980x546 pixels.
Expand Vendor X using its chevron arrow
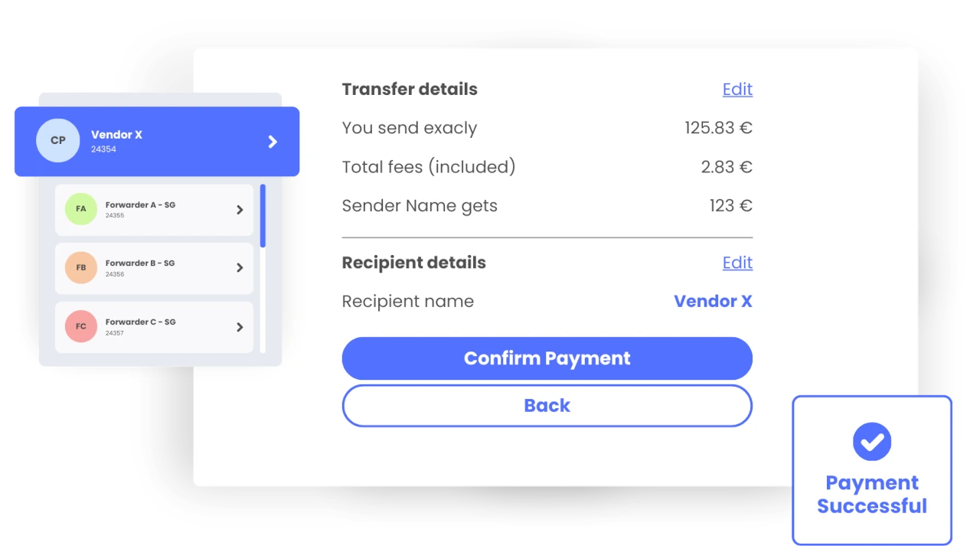tap(272, 141)
